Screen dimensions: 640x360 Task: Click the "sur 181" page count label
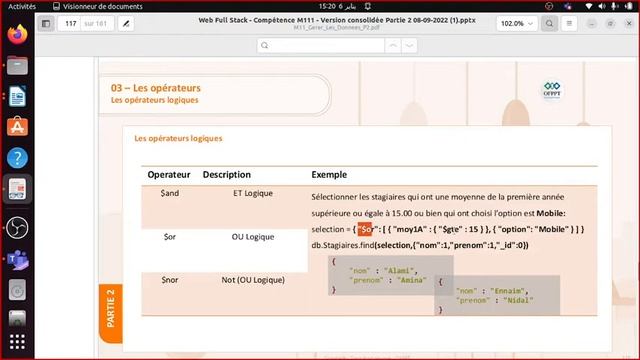click(96, 24)
